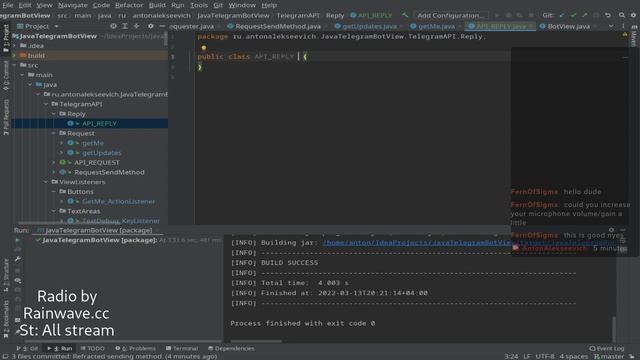This screenshot has width=640, height=360.
Task: Click the yellow intention bulb in editor
Action: pyautogui.click(x=204, y=47)
